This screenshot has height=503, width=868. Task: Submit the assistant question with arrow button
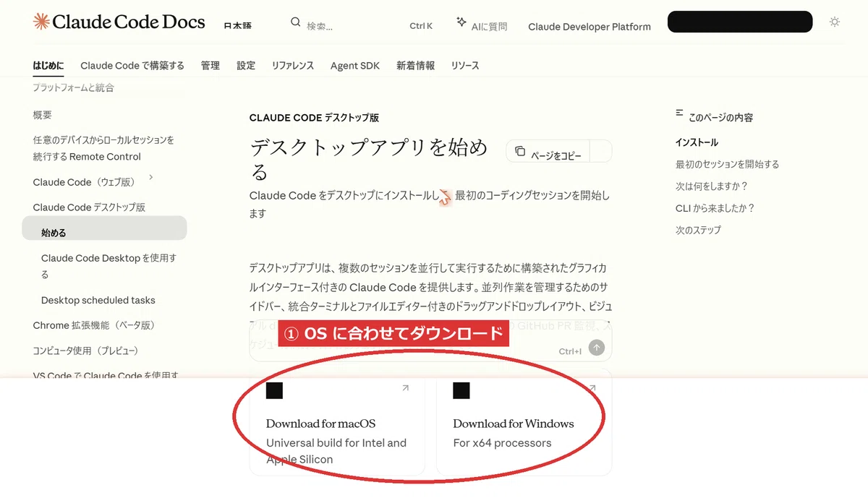coord(597,348)
